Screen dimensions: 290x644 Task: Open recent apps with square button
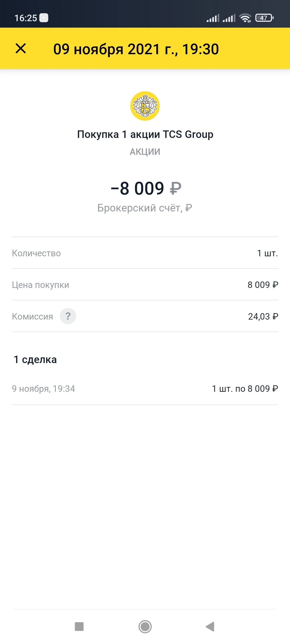click(79, 627)
